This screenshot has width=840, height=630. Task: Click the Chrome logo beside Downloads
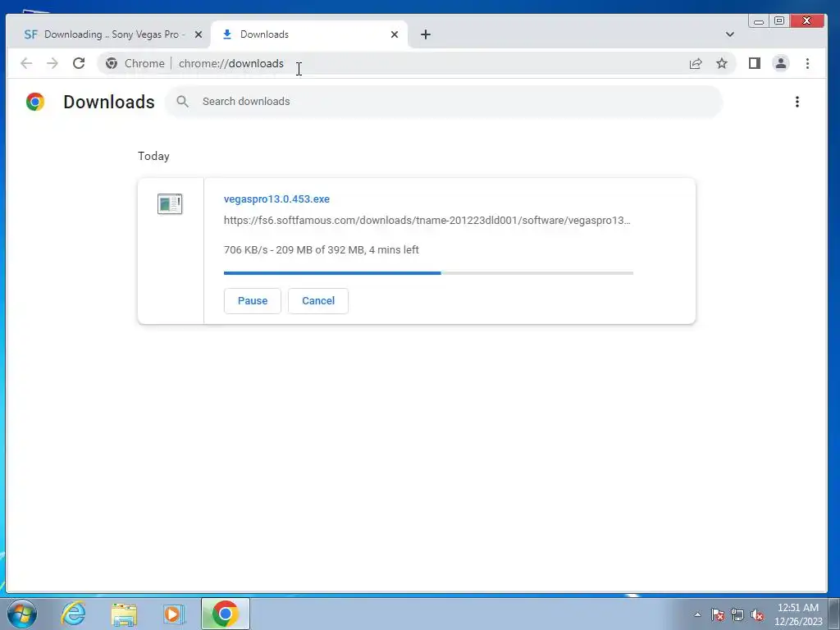pyautogui.click(x=35, y=102)
